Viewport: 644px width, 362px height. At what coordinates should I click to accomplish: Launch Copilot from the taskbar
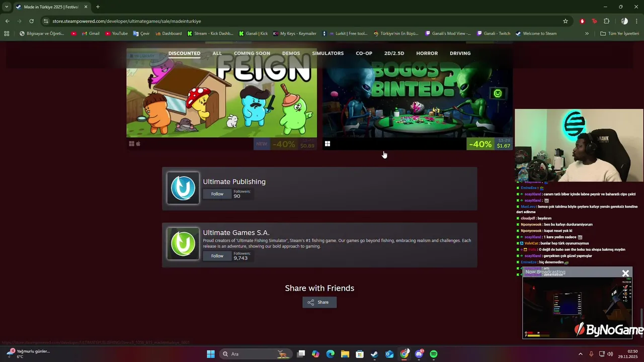pos(315,354)
